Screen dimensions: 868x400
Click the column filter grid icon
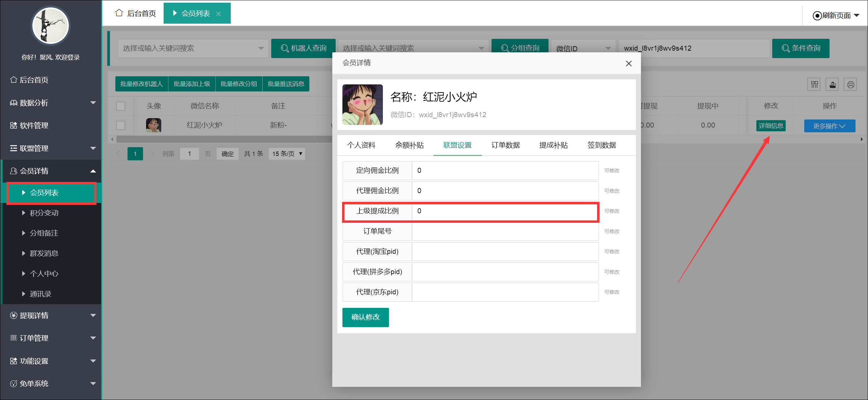814,84
